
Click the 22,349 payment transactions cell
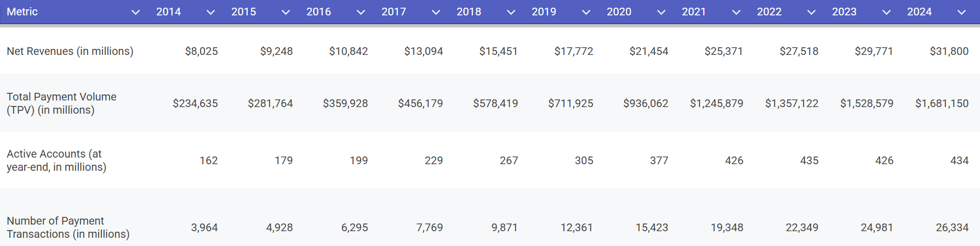802,227
